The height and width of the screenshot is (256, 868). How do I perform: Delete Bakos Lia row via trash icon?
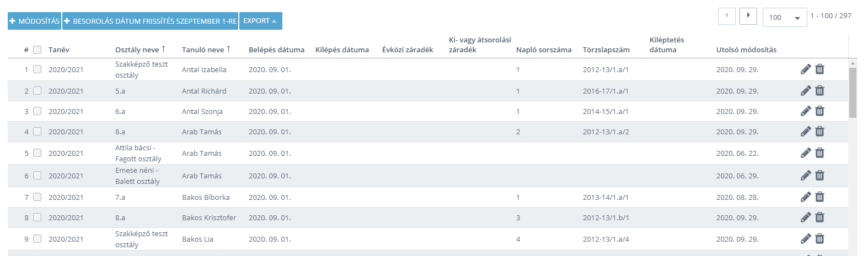820,239
